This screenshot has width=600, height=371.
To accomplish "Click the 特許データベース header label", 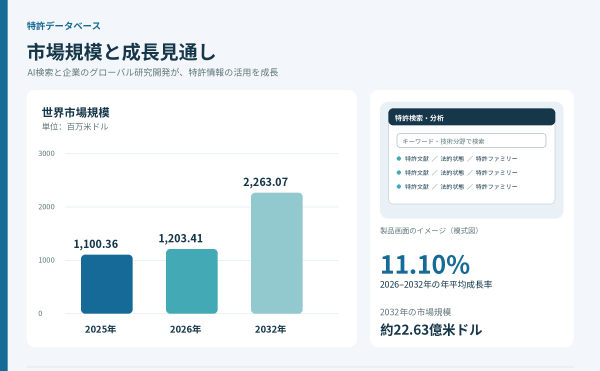I will (x=64, y=26).
